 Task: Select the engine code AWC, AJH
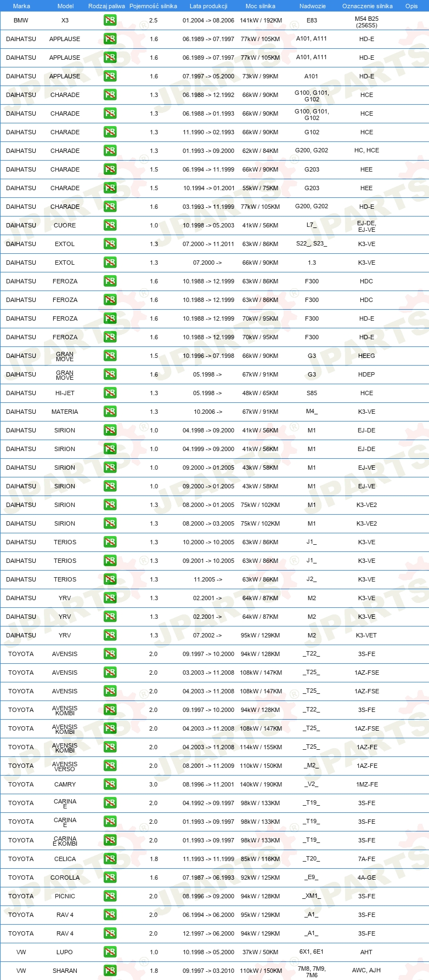coord(366,970)
